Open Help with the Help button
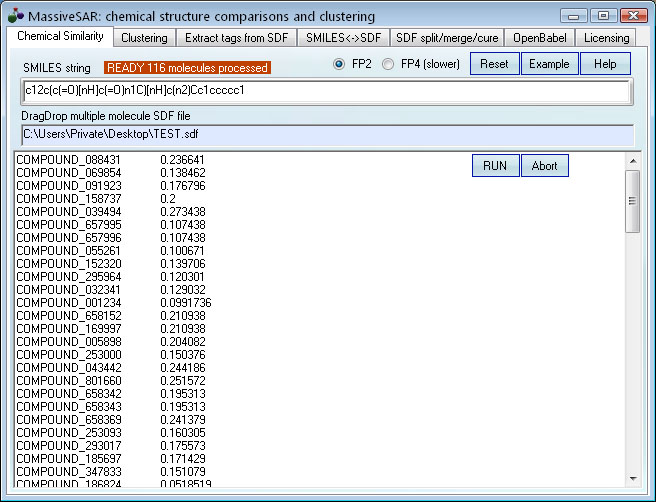The height and width of the screenshot is (502, 656). (x=605, y=64)
